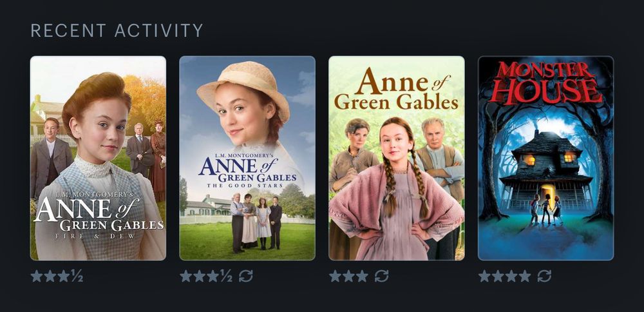
Task: Click the second star under The Good Stars
Action: click(199, 276)
